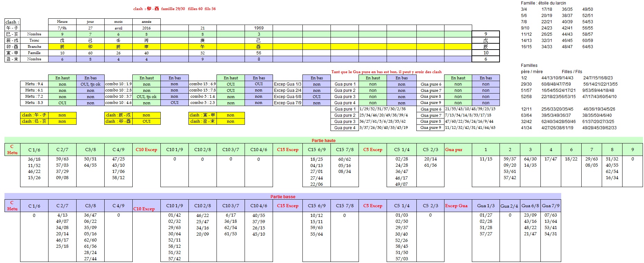Image resolution: width=644 pixels, height=263 pixels.
Task: Select the 'jour' column header cell
Action: pos(90,21)
